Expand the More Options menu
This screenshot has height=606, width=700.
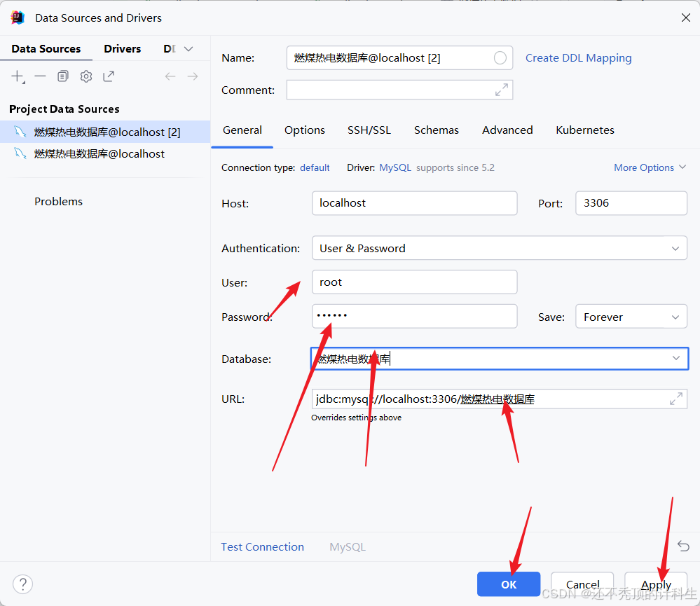[x=650, y=167]
